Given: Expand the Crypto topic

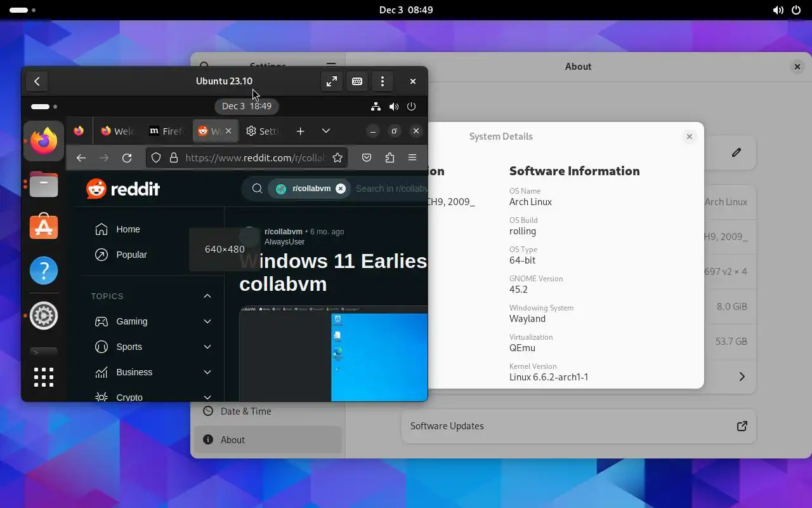Looking at the screenshot, I should tap(207, 396).
